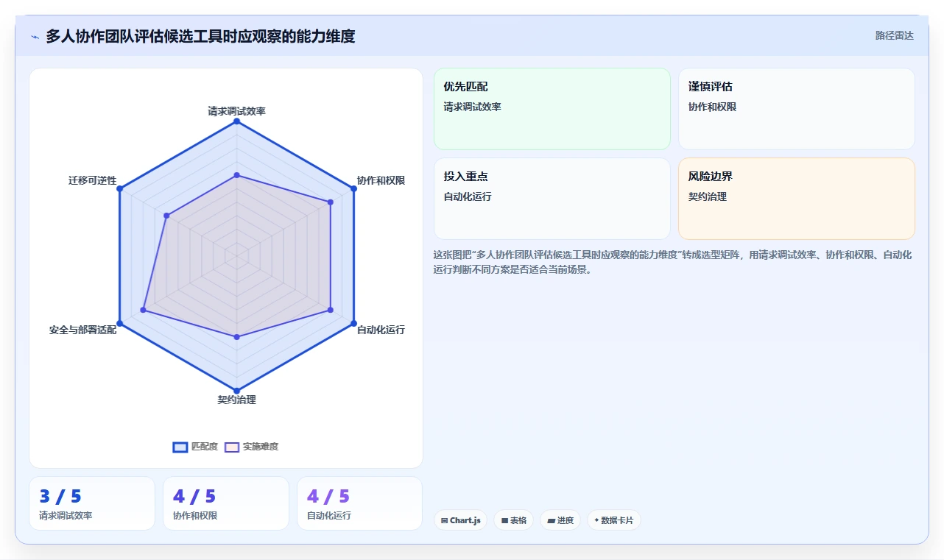Click the 迁移可逆性 radar axis label
The width and height of the screenshot is (944, 560).
[x=92, y=180]
